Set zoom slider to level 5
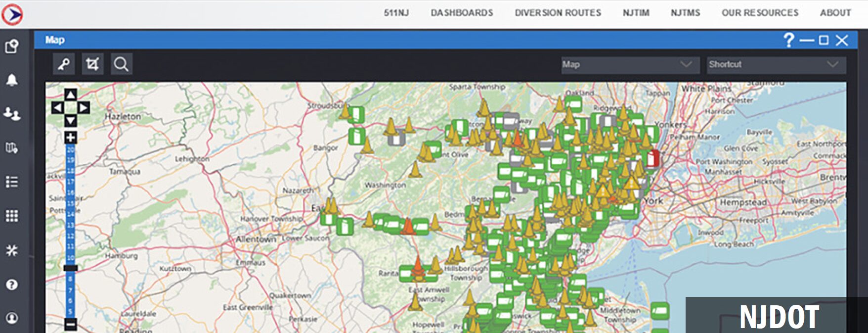The height and width of the screenshot is (333, 868). [71, 312]
